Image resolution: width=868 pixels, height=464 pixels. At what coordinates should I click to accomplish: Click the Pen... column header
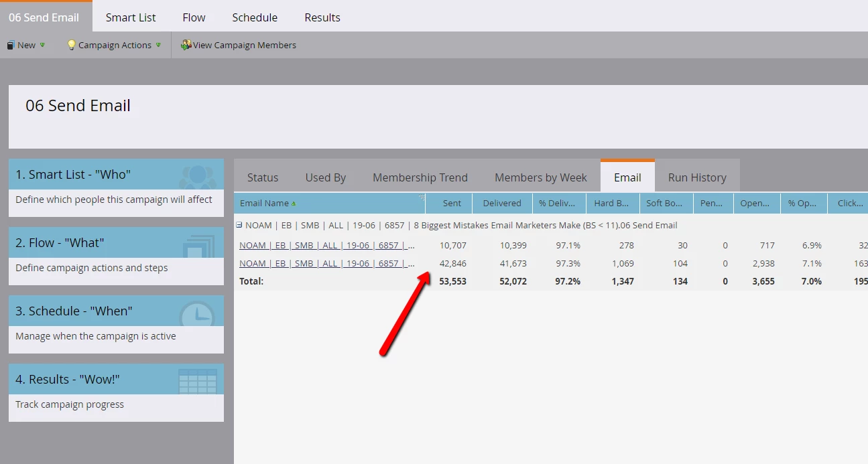coord(713,204)
